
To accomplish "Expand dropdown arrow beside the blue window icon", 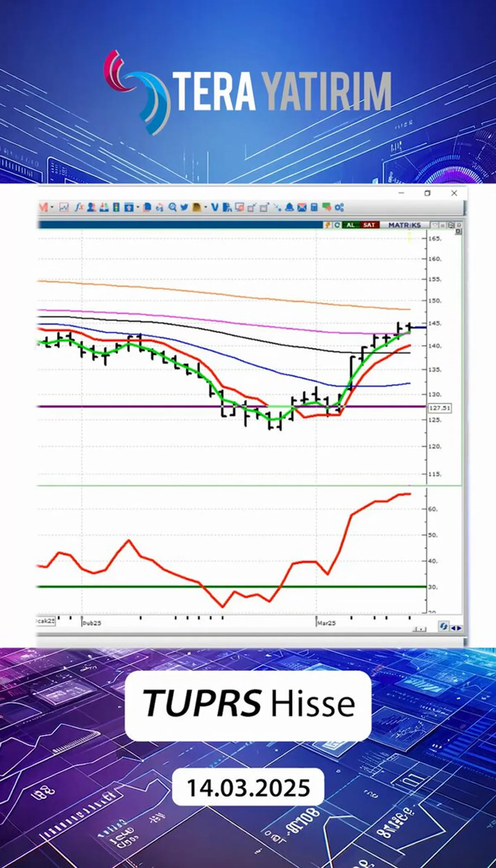I will pos(138,208).
